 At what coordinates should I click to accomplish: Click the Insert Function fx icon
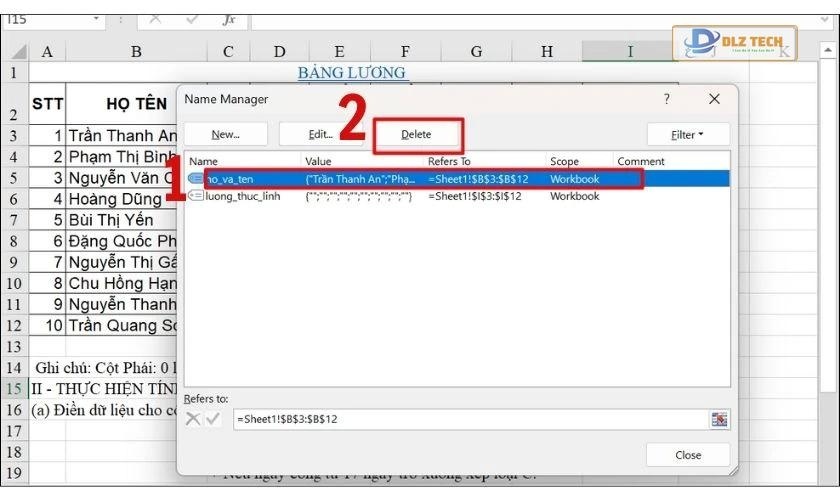(229, 19)
